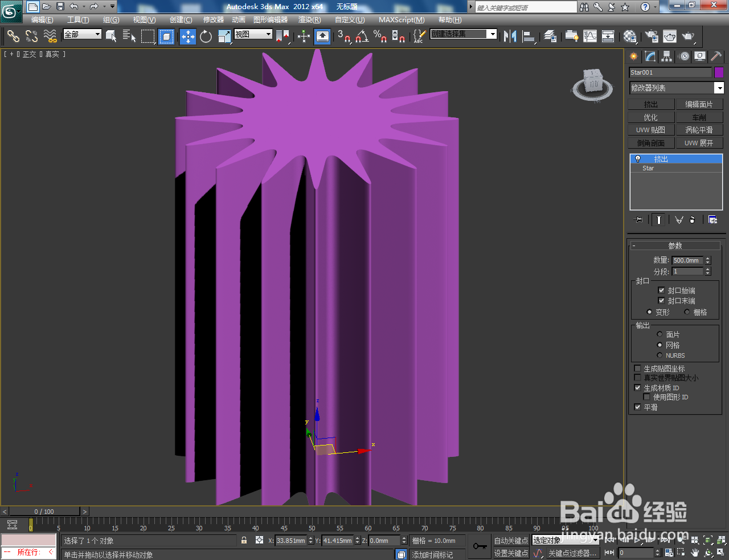Activate the Select and Scale tool
This screenshot has height=560, width=729.
pyautogui.click(x=224, y=36)
